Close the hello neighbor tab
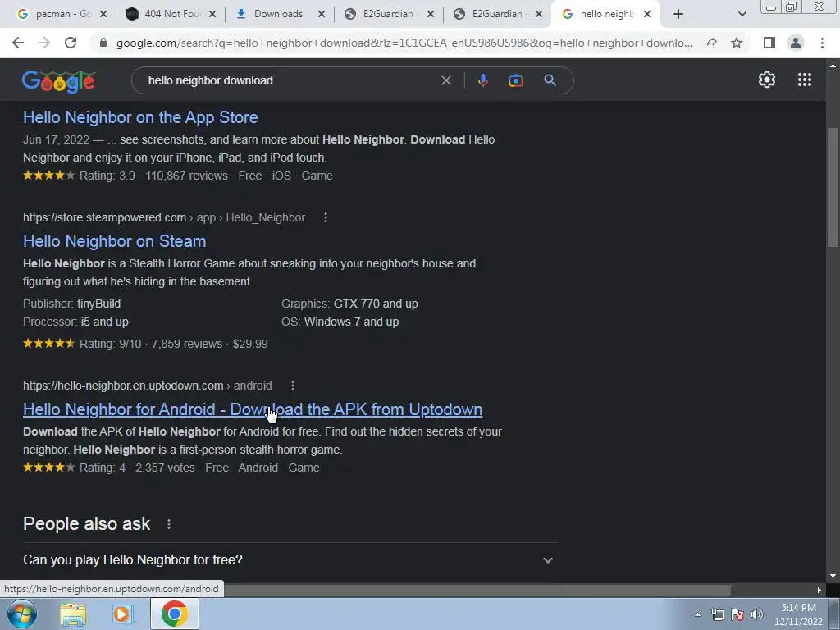Screen dimensions: 840x630 click(x=647, y=14)
